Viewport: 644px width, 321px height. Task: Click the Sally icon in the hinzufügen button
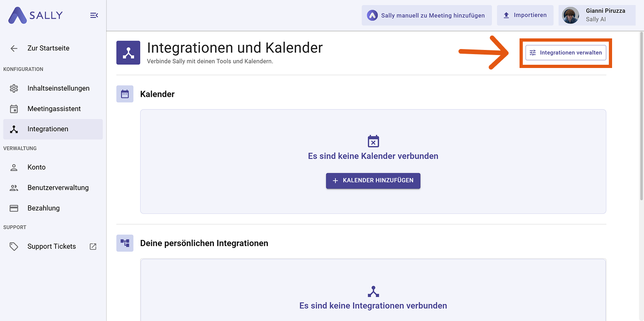pyautogui.click(x=372, y=15)
